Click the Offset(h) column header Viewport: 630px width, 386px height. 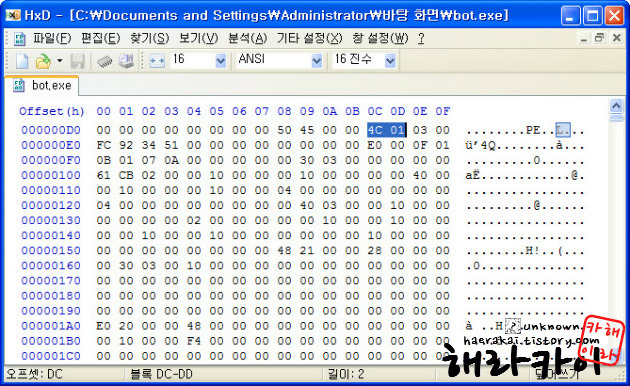52,111
